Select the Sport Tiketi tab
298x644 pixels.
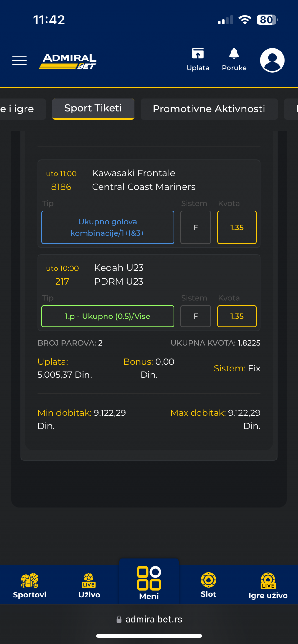tap(93, 109)
